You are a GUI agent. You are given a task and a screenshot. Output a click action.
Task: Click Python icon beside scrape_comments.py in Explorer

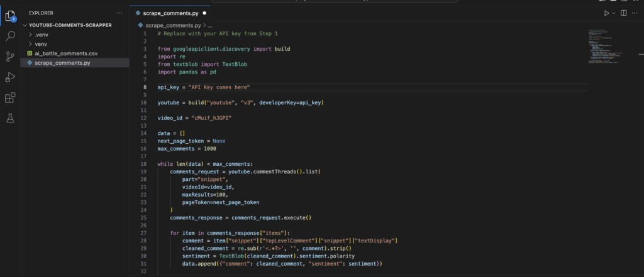30,63
